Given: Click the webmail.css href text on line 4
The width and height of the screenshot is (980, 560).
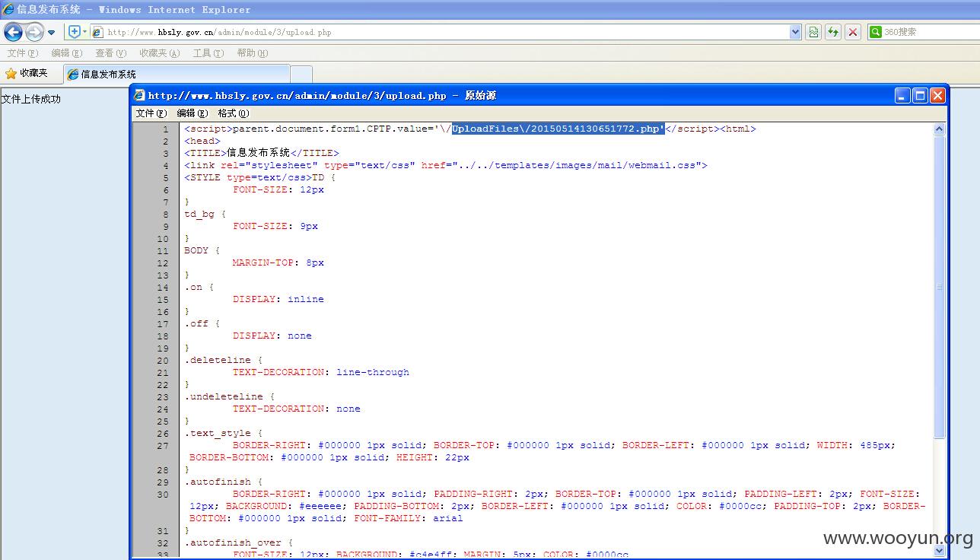Looking at the screenshot, I should click(579, 165).
